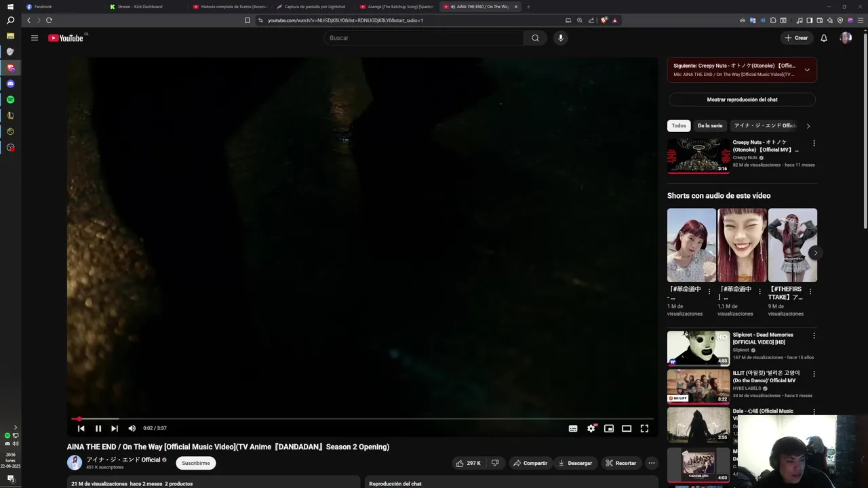Bookmark this page with the bookmark icon

[x=248, y=20]
